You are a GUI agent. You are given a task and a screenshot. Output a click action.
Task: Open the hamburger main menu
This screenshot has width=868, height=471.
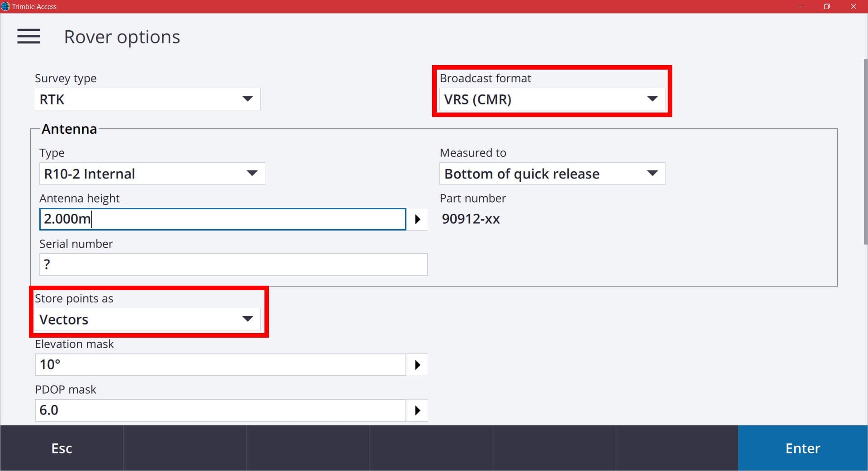coord(28,37)
